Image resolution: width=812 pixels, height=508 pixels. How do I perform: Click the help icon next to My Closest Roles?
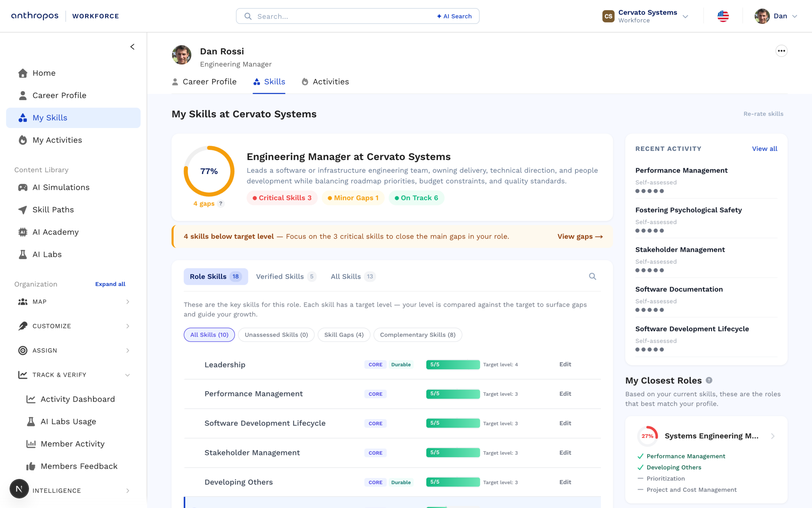(709, 380)
